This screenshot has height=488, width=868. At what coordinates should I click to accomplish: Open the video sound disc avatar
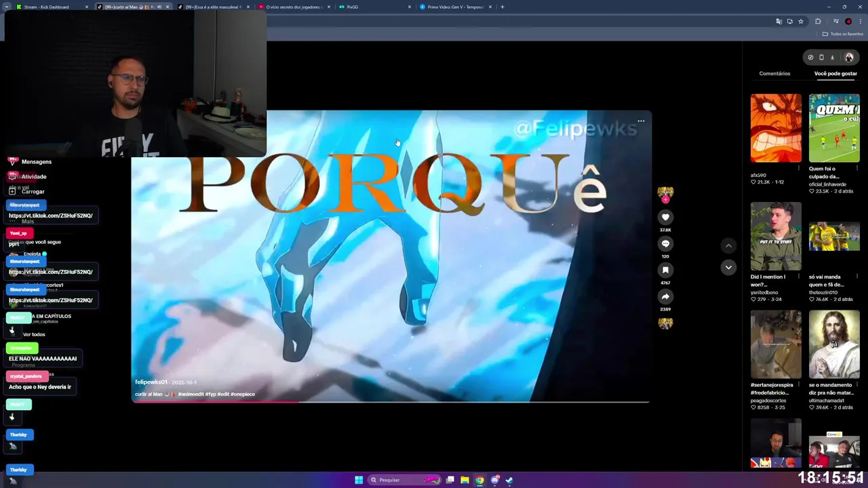[665, 323]
